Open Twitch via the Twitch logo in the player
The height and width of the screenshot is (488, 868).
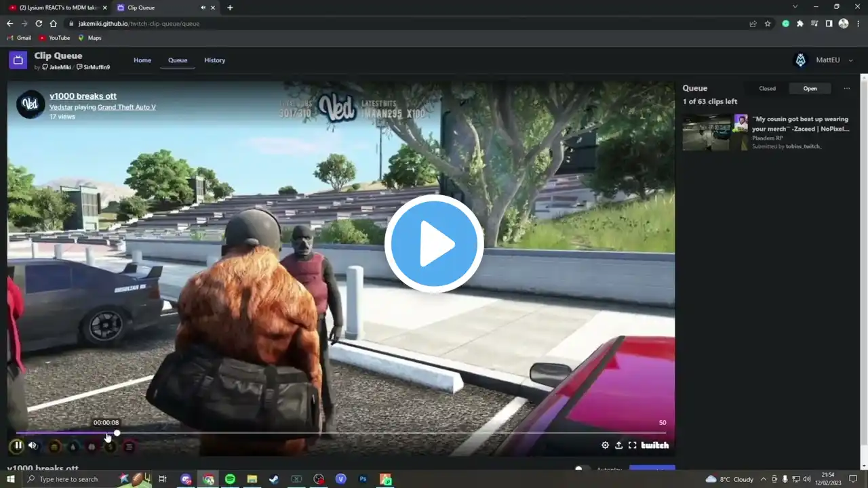[x=655, y=445]
